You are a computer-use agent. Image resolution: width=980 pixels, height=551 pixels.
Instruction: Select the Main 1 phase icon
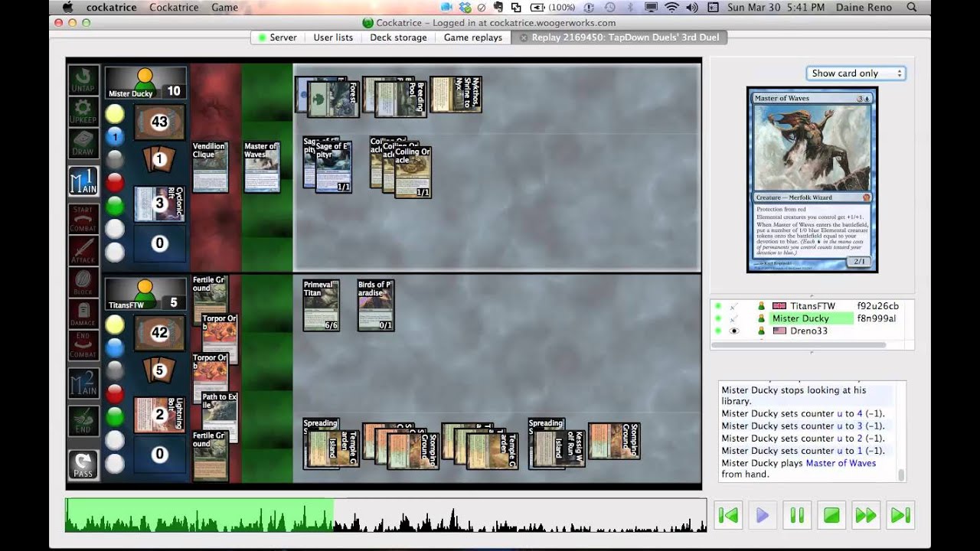83,181
